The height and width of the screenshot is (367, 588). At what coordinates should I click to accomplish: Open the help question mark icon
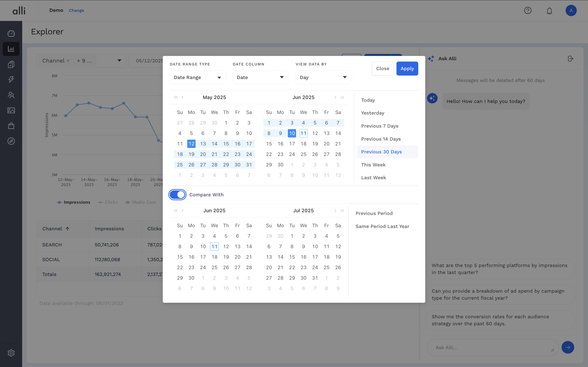tap(528, 10)
